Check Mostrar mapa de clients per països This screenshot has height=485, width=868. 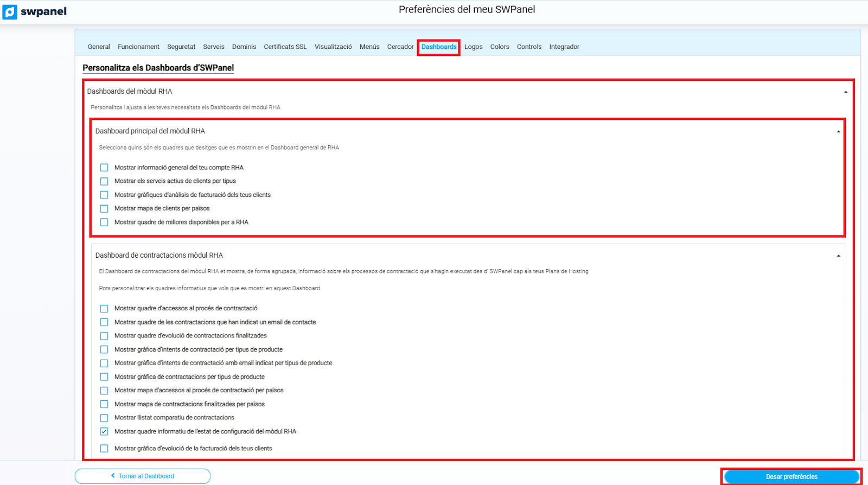click(104, 208)
